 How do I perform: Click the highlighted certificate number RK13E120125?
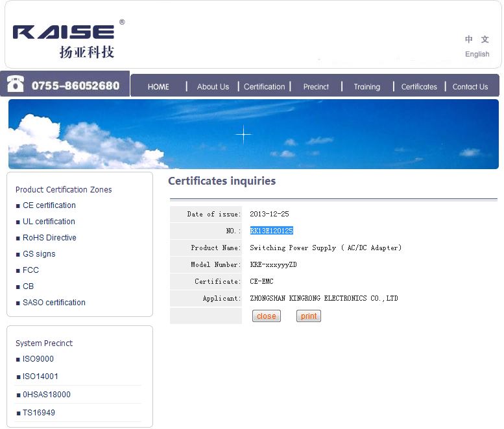point(271,231)
